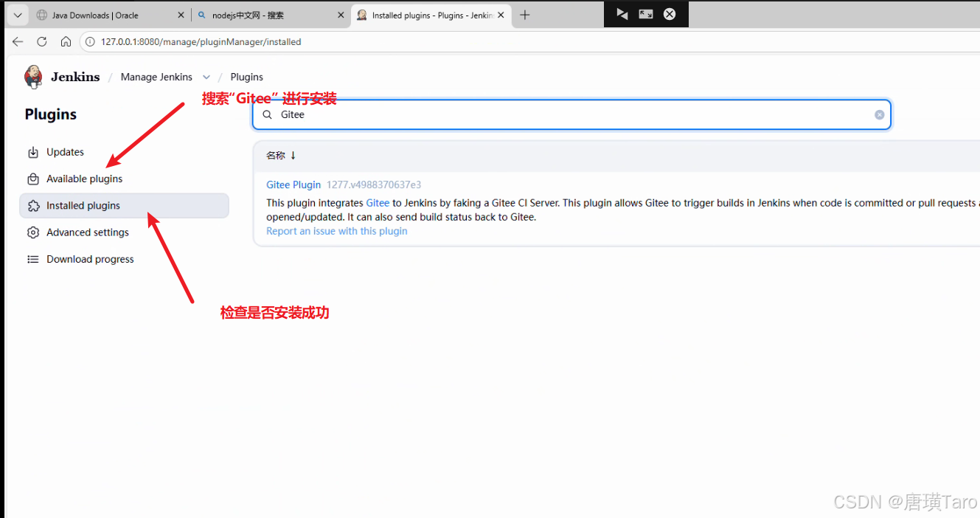Select the Installed plugins Jenkins tab
980x518 pixels.
tap(431, 15)
